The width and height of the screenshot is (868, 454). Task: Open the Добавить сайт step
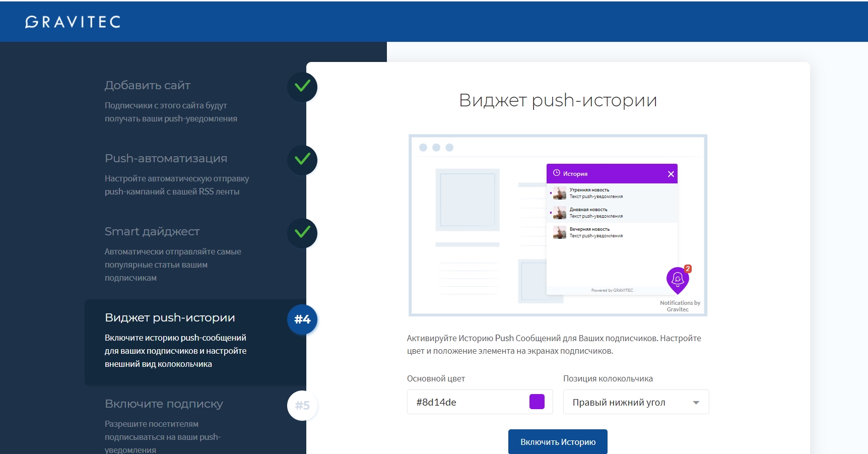(147, 85)
